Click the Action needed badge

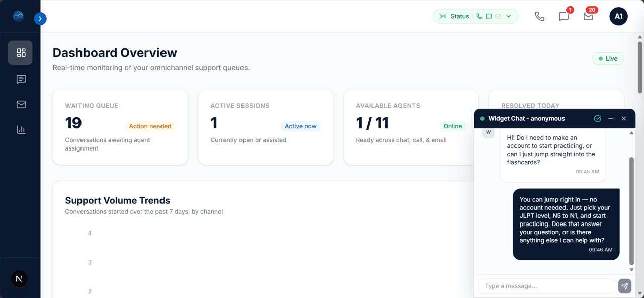click(x=150, y=126)
